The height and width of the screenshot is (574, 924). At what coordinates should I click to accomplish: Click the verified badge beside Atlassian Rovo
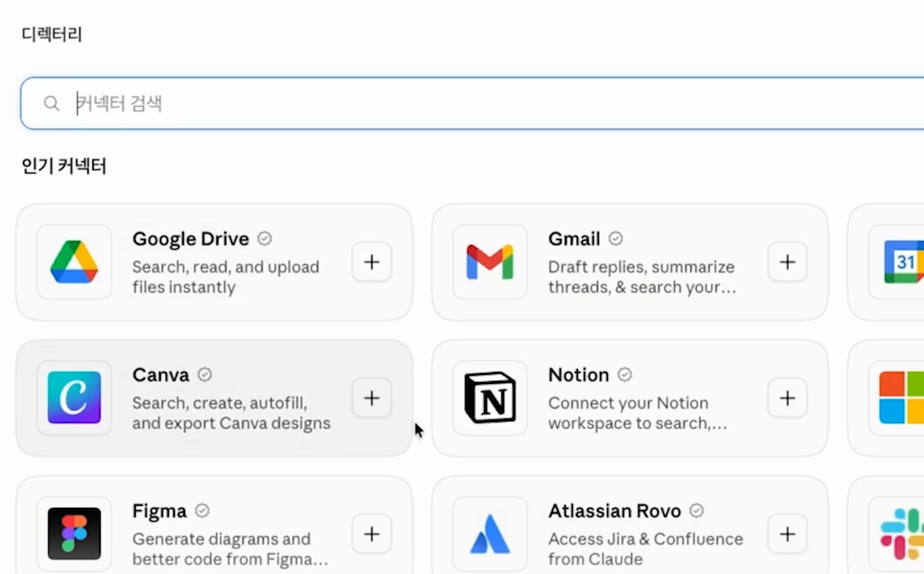click(696, 510)
